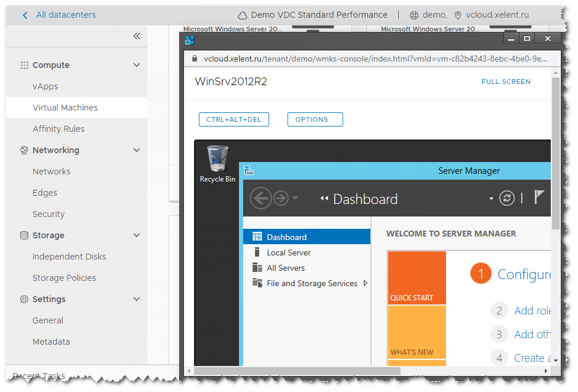Open the notifications flag icon
The image size is (578, 392).
click(539, 197)
